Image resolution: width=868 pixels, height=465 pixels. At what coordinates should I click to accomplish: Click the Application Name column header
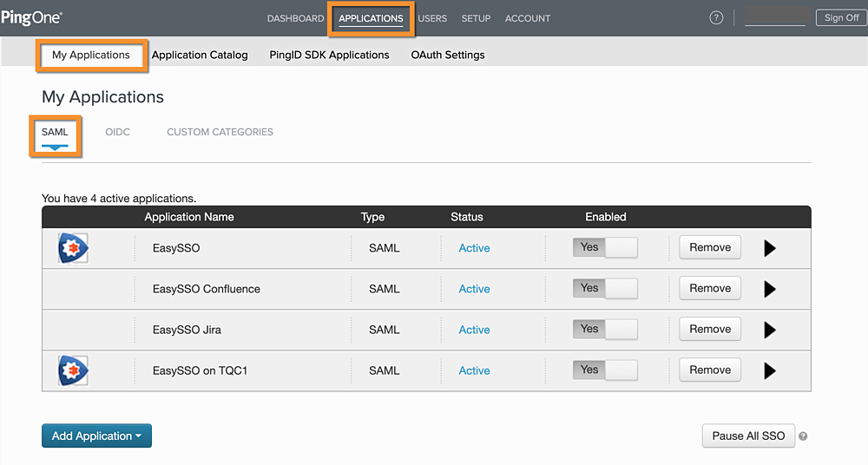pyautogui.click(x=188, y=217)
